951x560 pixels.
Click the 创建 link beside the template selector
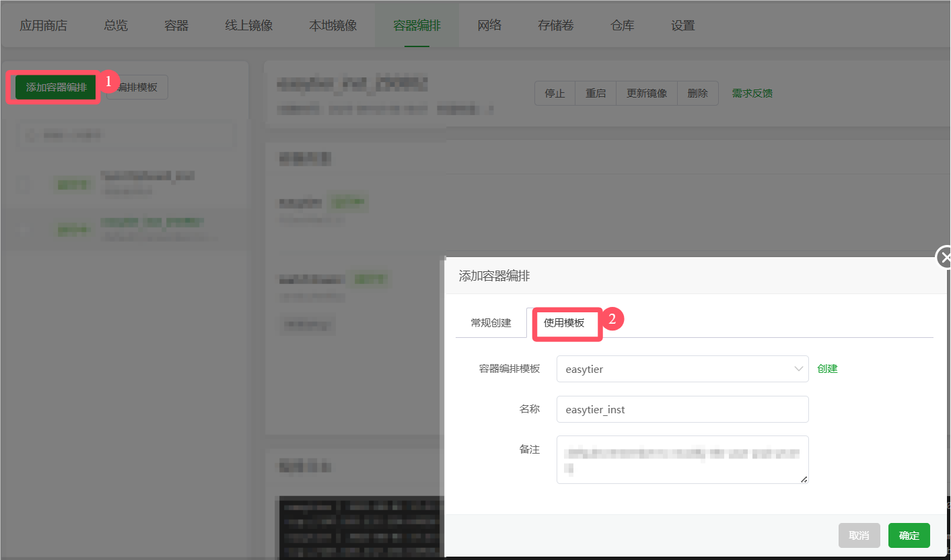click(827, 368)
